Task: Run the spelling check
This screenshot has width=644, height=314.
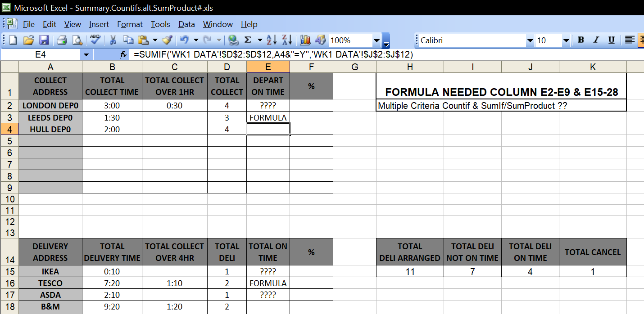Action: coord(95,40)
